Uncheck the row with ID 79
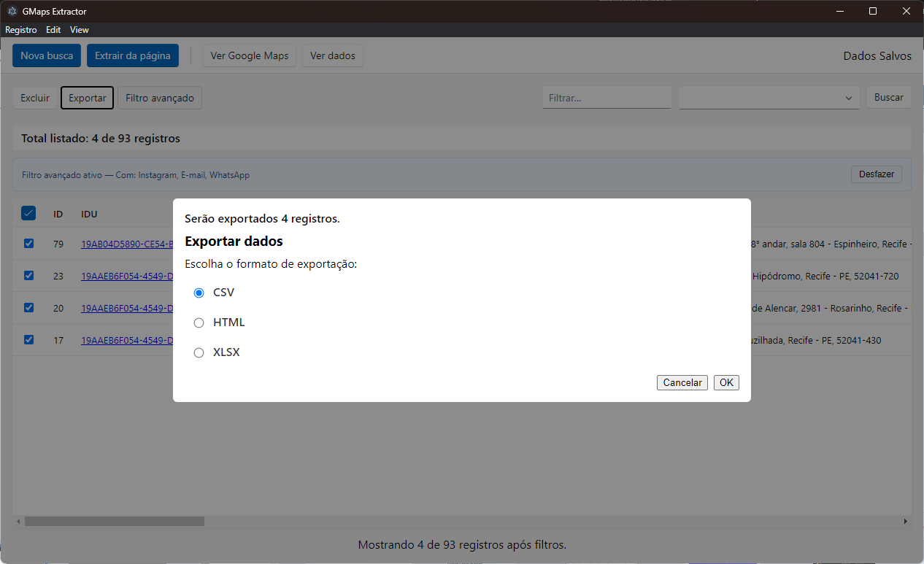 [29, 243]
